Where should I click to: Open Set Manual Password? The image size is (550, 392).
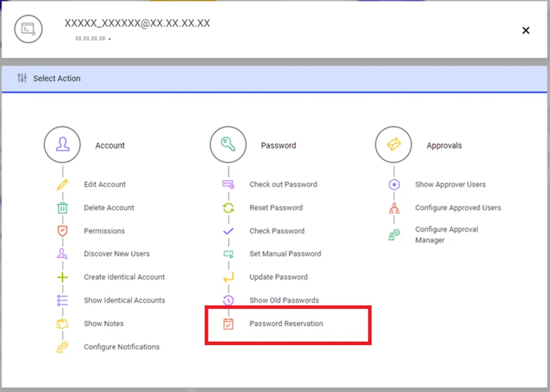(x=285, y=253)
